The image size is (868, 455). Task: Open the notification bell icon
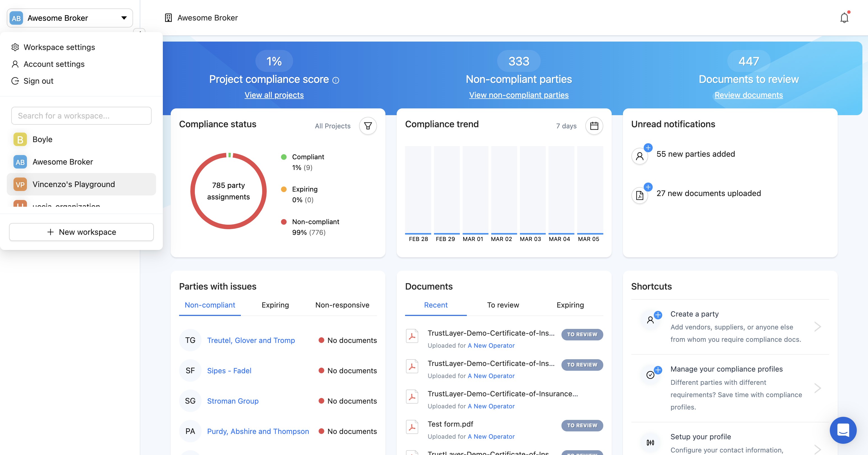coord(844,17)
